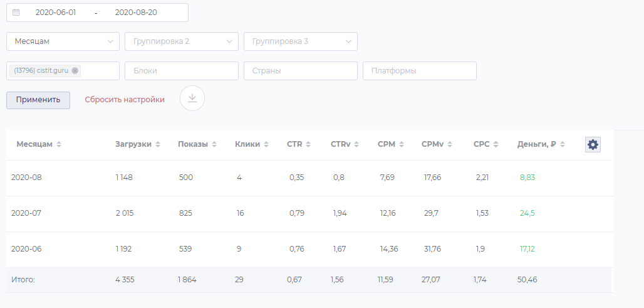Click the Страны filter input field

pos(301,71)
